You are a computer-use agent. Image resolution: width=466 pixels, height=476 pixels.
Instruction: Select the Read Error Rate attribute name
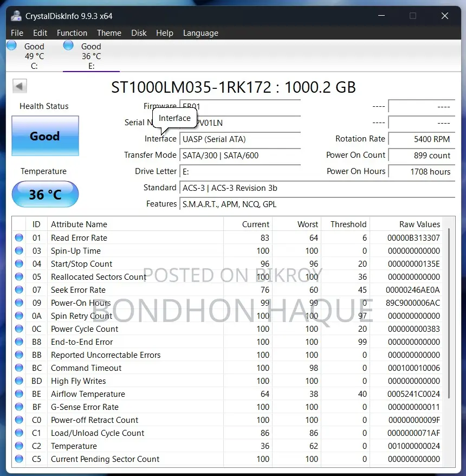click(79, 238)
